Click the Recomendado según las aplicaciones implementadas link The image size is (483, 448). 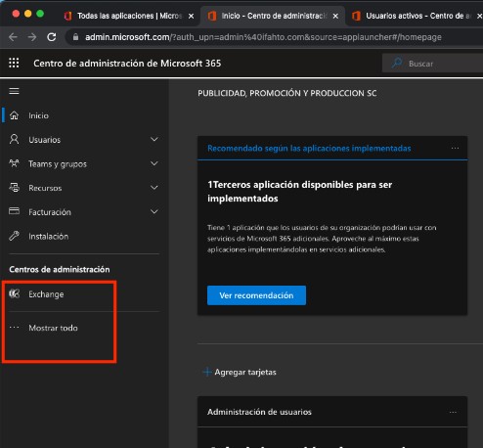(x=309, y=149)
